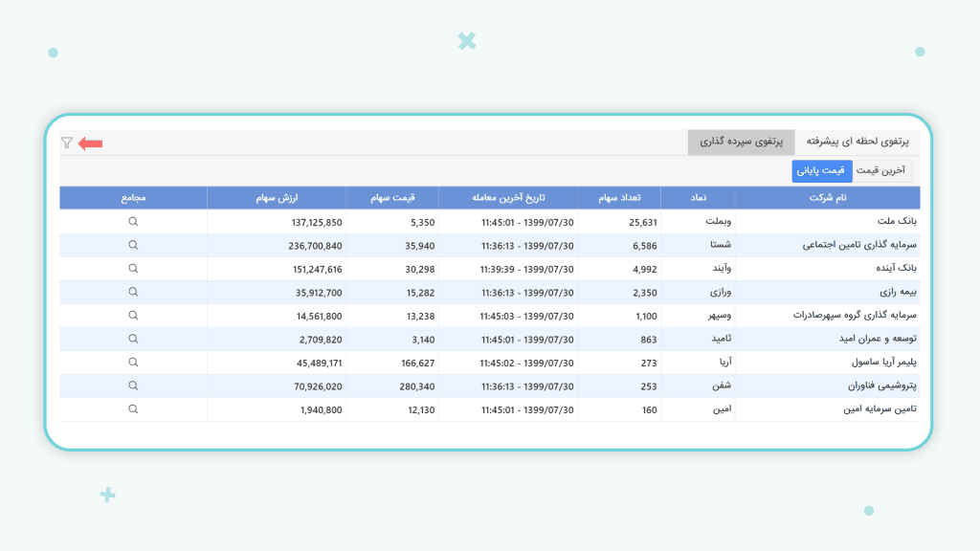980x551 pixels.
Task: Switch to پرتفوی سپرده گذاری tab
Action: [742, 142]
